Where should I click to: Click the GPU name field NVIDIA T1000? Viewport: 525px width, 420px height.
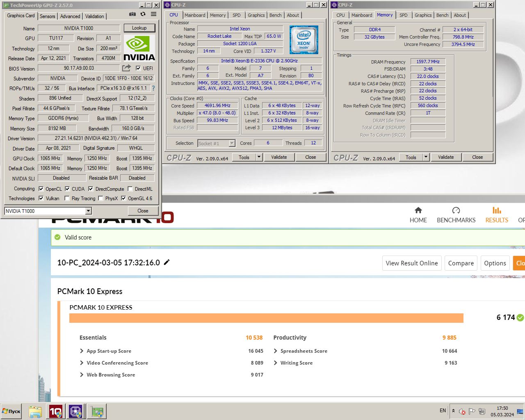pos(79,28)
